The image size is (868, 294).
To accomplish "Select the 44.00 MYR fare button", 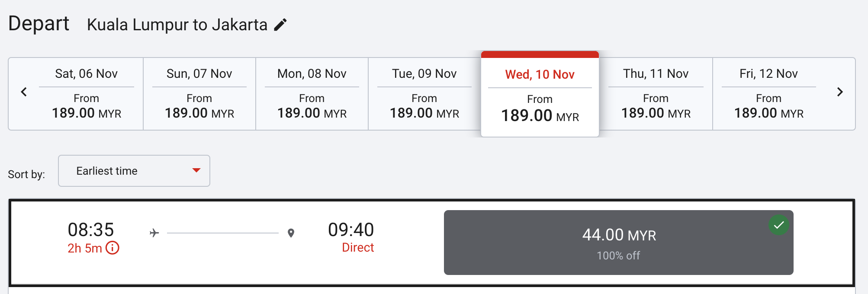I will tap(618, 243).
